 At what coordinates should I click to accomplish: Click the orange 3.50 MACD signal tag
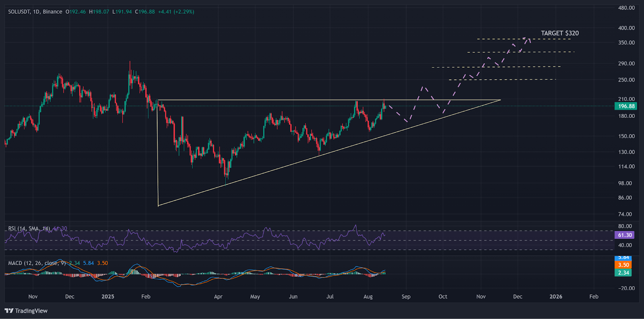(x=623, y=265)
